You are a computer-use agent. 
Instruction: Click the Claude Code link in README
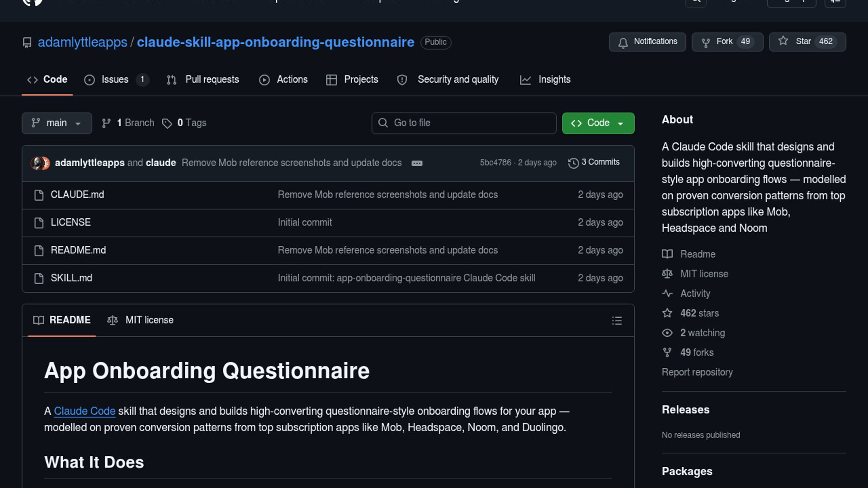click(85, 411)
